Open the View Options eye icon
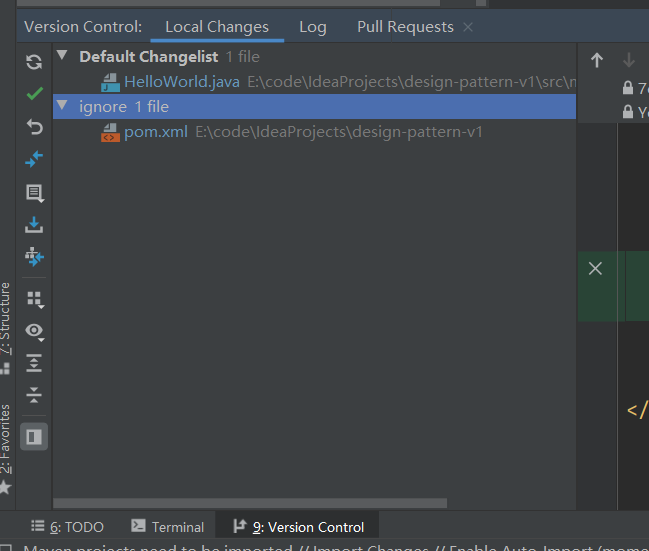Screen dimensions: 649x551 35,332
